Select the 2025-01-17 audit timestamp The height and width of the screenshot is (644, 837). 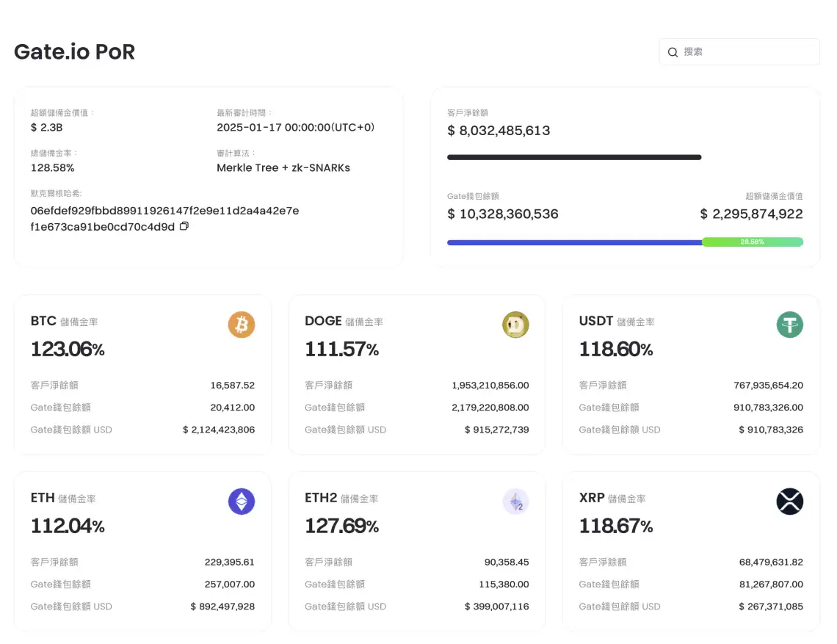(x=295, y=126)
